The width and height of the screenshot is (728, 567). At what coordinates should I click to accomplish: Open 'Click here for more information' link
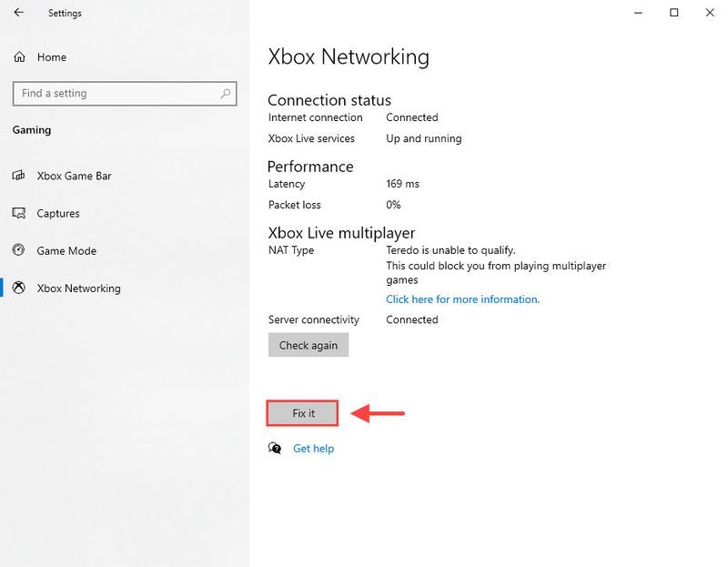[463, 299]
